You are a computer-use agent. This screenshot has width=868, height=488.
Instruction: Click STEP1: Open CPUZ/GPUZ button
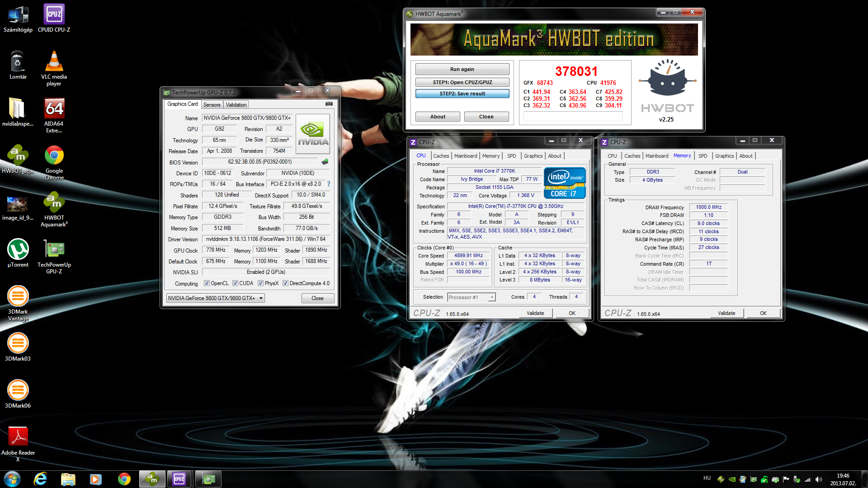(x=462, y=82)
